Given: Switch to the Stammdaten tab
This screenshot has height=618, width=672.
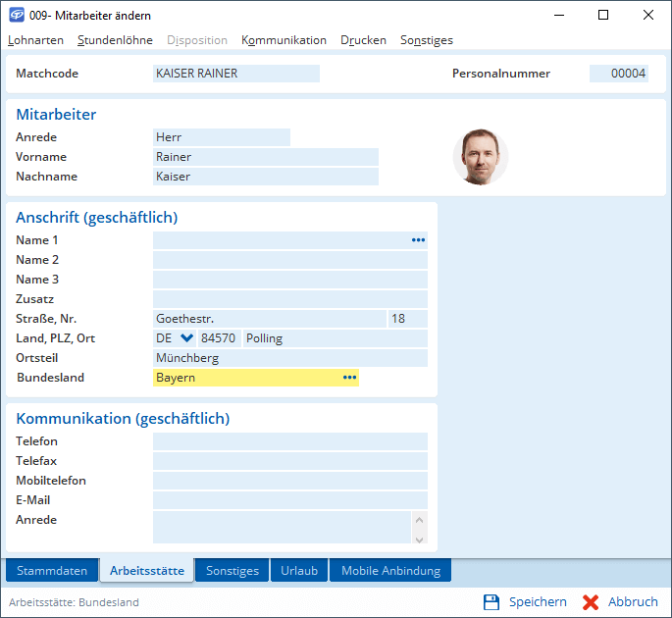Looking at the screenshot, I should (52, 571).
